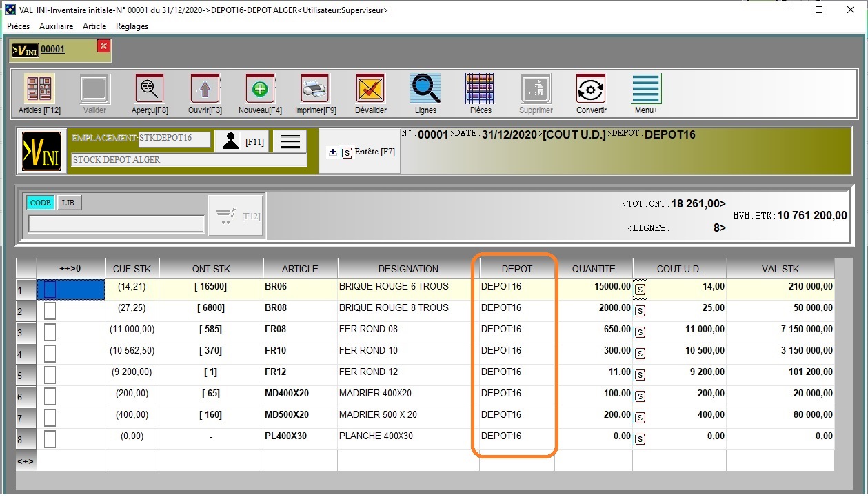Click the S icon on the MD500X20 row
Image resolution: width=868 pixels, height=497 pixels.
click(x=640, y=417)
